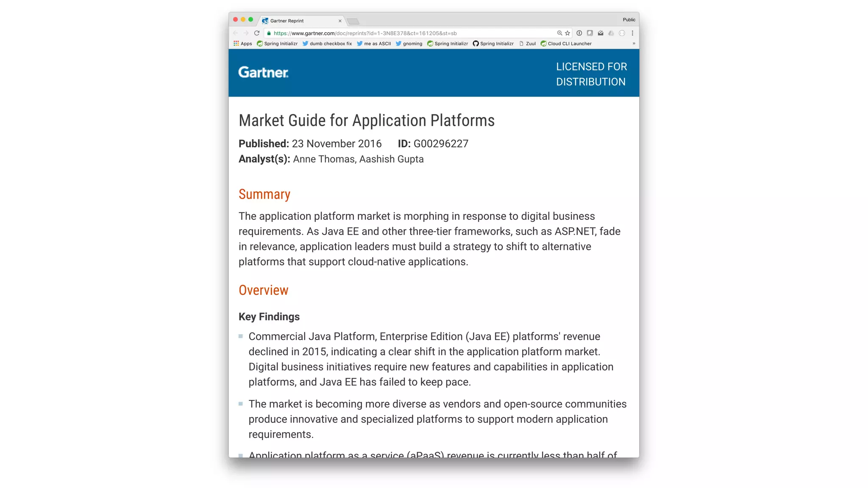Click the forward navigation arrow
This screenshot has height=488, width=868.
point(246,33)
